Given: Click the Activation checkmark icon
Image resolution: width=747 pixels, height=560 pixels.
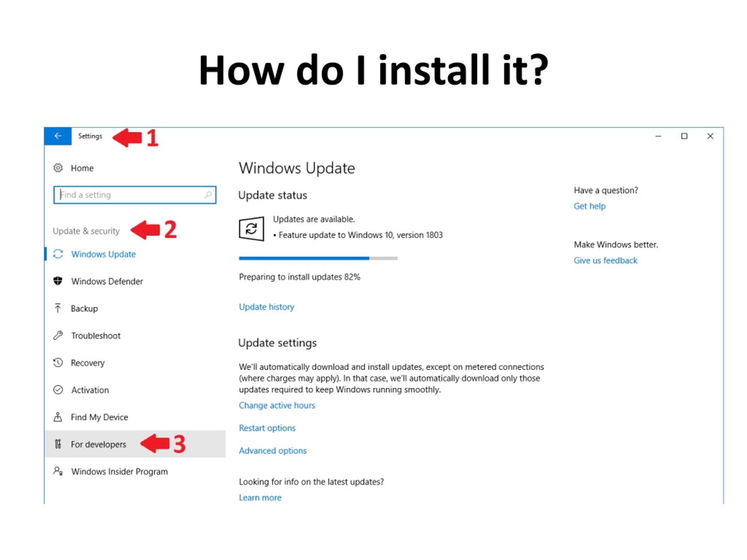Looking at the screenshot, I should pos(58,390).
